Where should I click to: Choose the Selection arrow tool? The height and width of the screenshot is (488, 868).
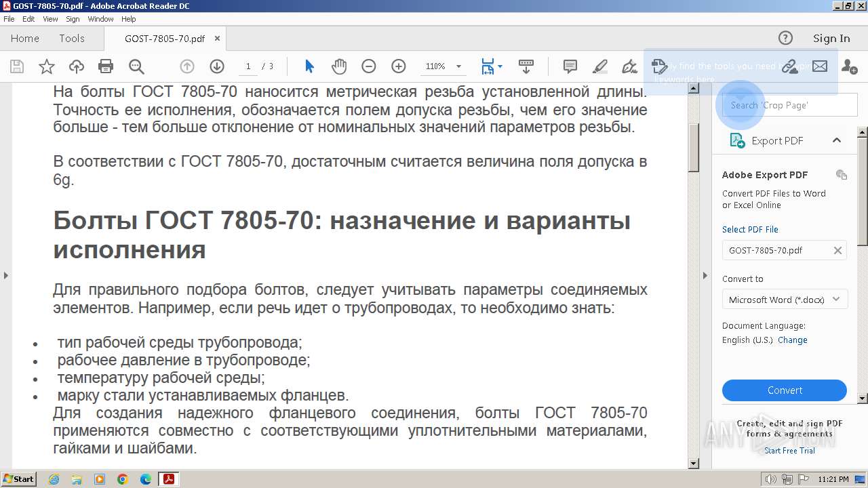coord(310,66)
